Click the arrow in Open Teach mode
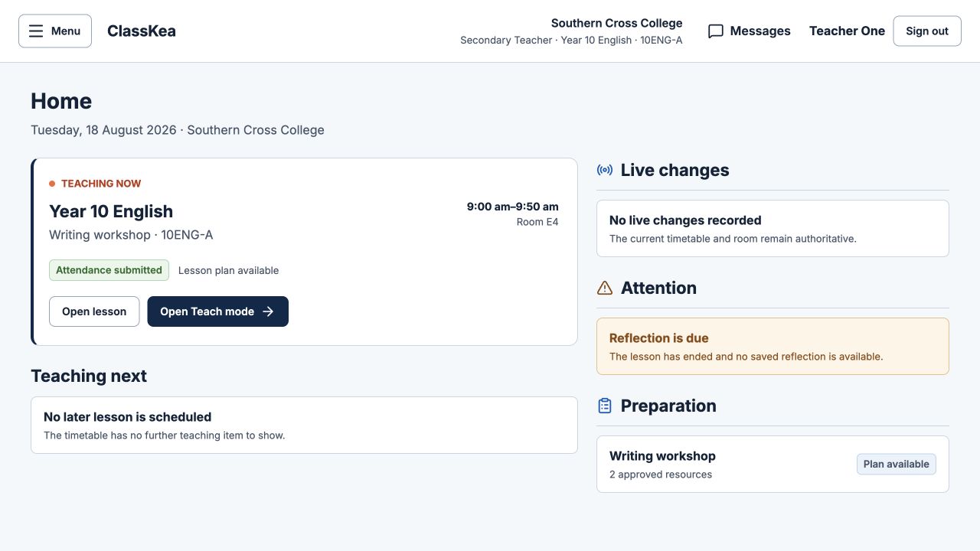 (268, 311)
